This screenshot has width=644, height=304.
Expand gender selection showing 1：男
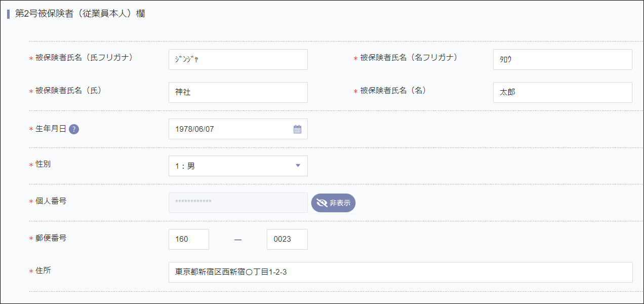point(238,166)
